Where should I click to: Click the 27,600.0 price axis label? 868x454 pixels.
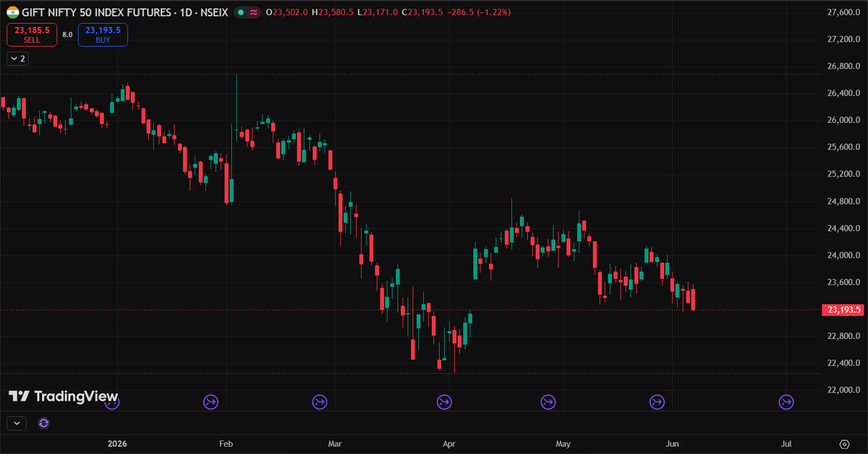[x=843, y=12]
